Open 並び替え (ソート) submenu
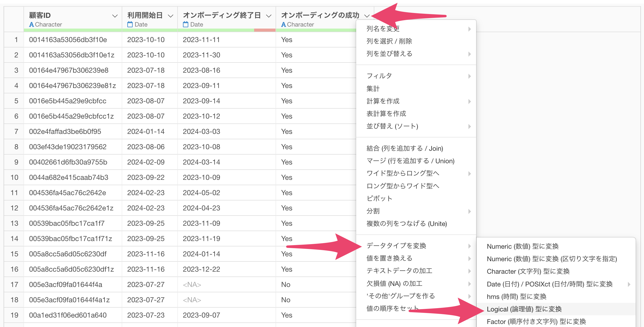The image size is (644, 327). (416, 126)
